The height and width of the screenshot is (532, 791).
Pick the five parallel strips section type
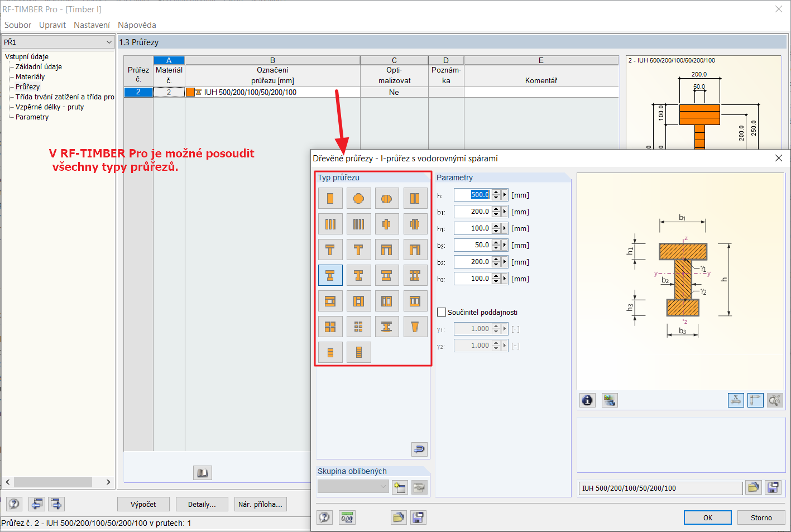358,224
